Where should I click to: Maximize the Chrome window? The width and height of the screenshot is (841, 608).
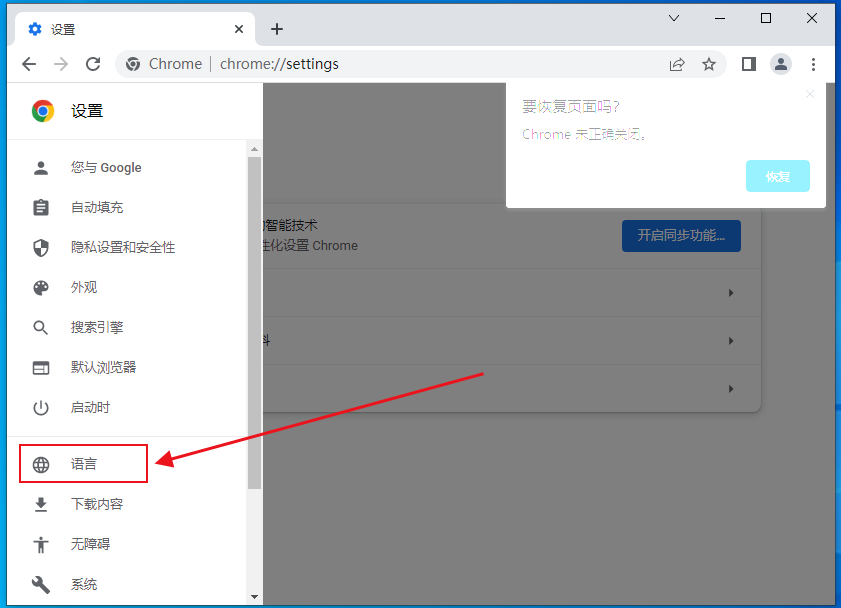(x=766, y=18)
